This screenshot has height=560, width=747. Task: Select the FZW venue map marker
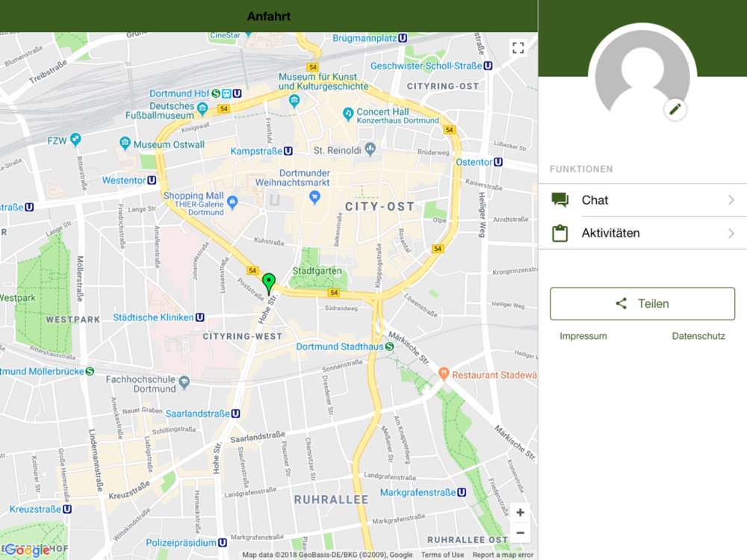75,139
